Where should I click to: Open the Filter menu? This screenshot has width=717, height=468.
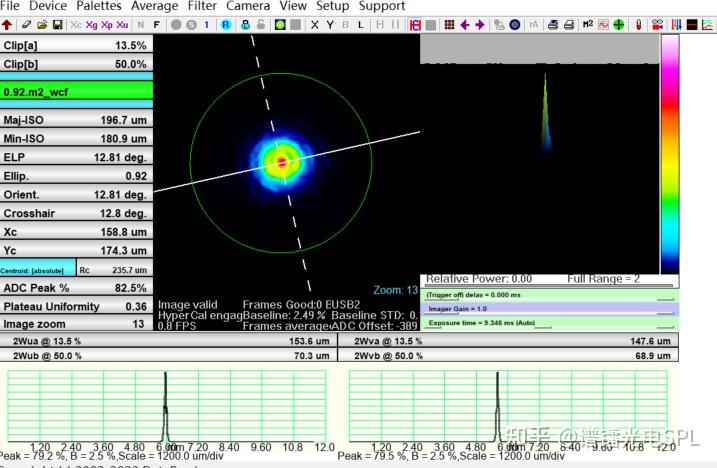click(x=202, y=6)
